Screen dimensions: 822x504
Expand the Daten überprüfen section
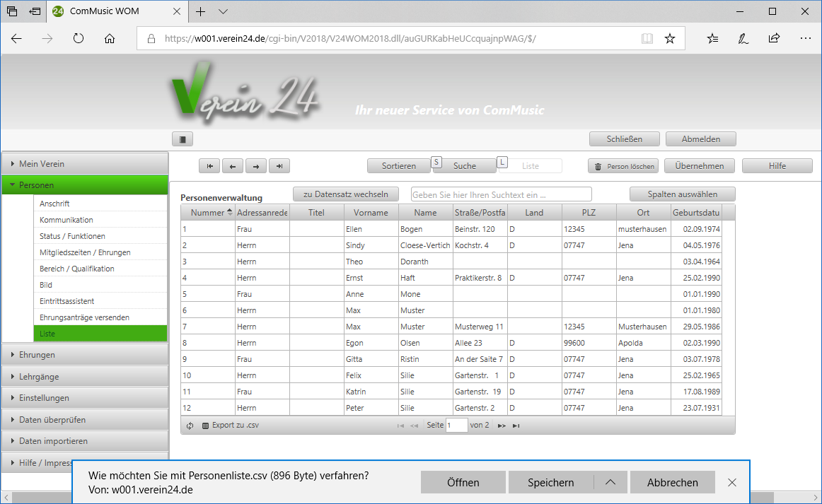[x=85, y=420]
